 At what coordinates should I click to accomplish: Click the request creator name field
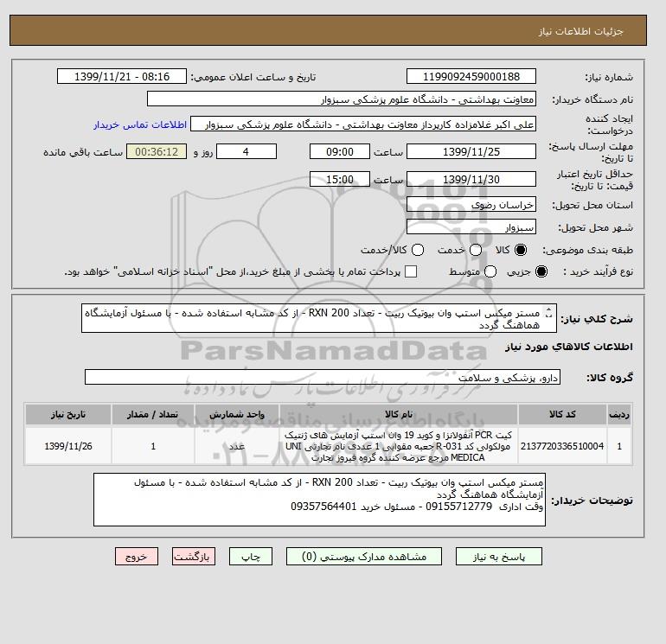363,124
